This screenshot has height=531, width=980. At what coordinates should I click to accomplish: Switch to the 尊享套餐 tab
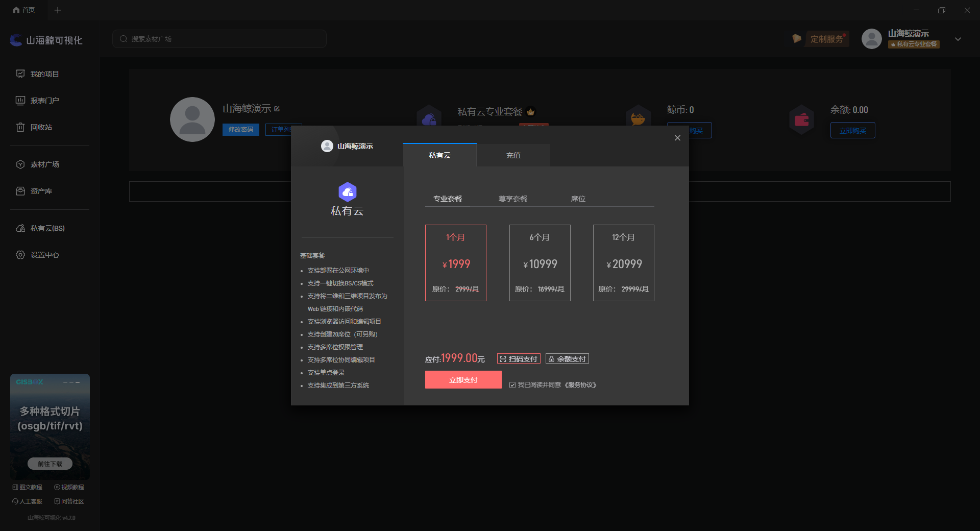[x=512, y=199]
